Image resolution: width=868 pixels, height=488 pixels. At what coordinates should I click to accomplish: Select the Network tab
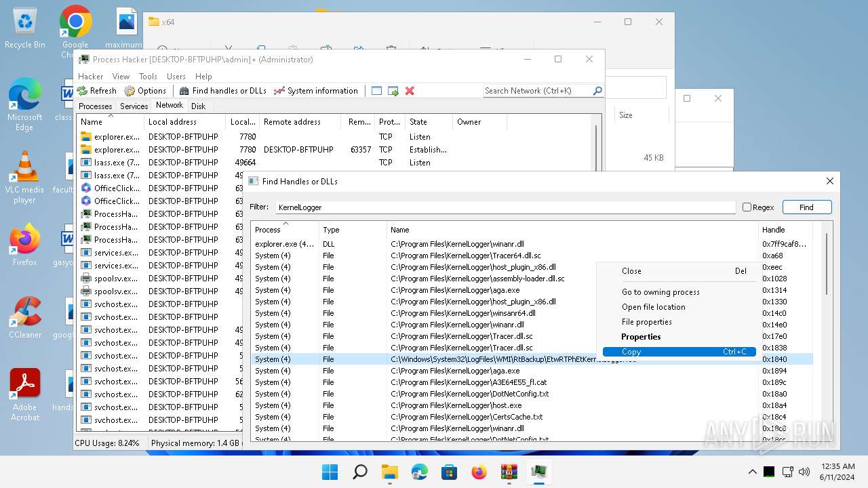(170, 105)
